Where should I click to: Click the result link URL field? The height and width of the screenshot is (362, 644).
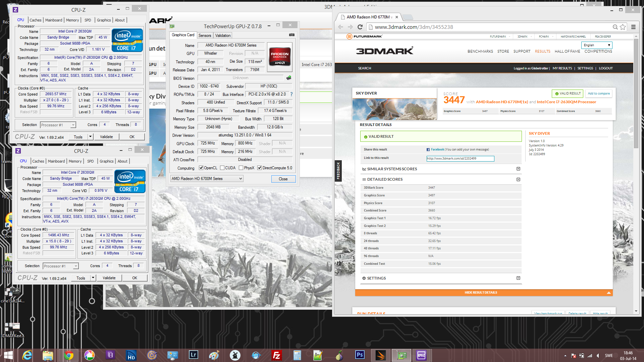click(460, 159)
